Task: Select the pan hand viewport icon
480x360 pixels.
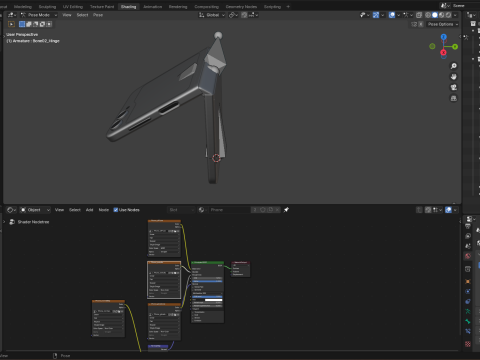Action: [x=454, y=77]
